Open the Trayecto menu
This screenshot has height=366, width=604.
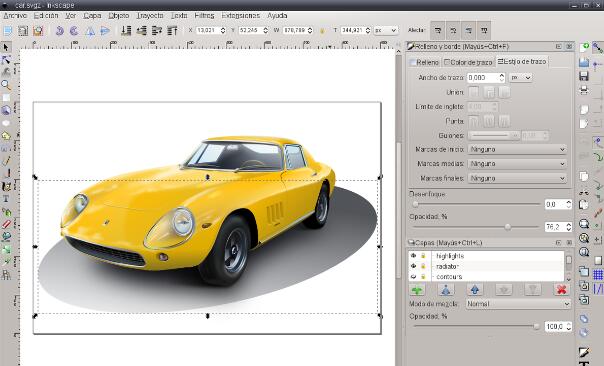[150, 15]
